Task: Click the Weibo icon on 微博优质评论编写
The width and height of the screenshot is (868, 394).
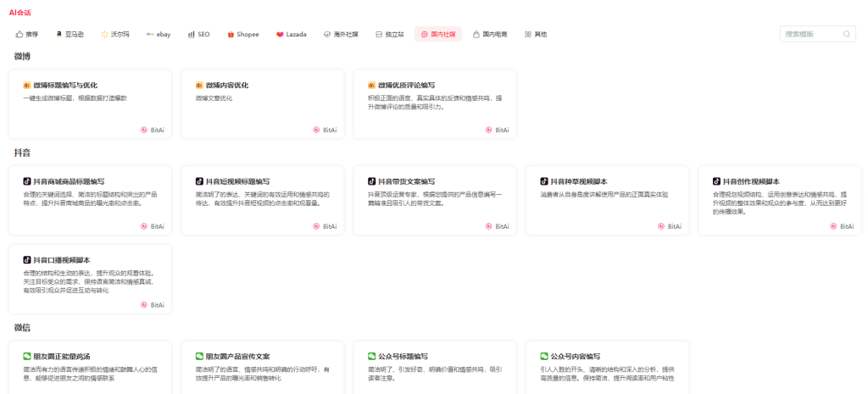Action: tap(372, 85)
